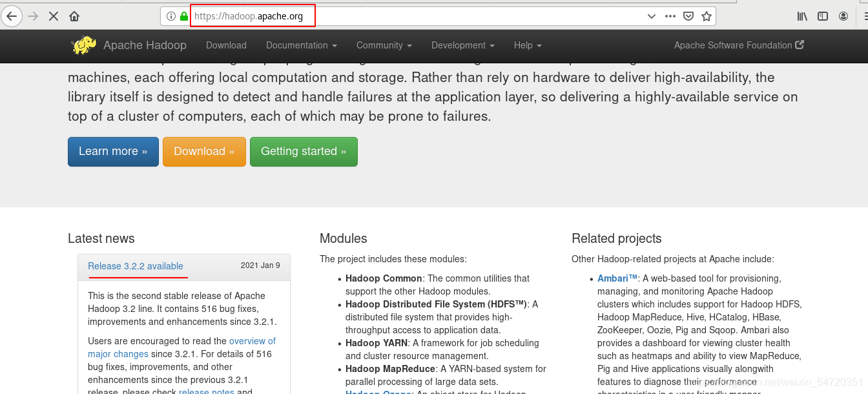This screenshot has height=394, width=868.
Task: Expand the Development dropdown menu
Action: [x=463, y=45]
